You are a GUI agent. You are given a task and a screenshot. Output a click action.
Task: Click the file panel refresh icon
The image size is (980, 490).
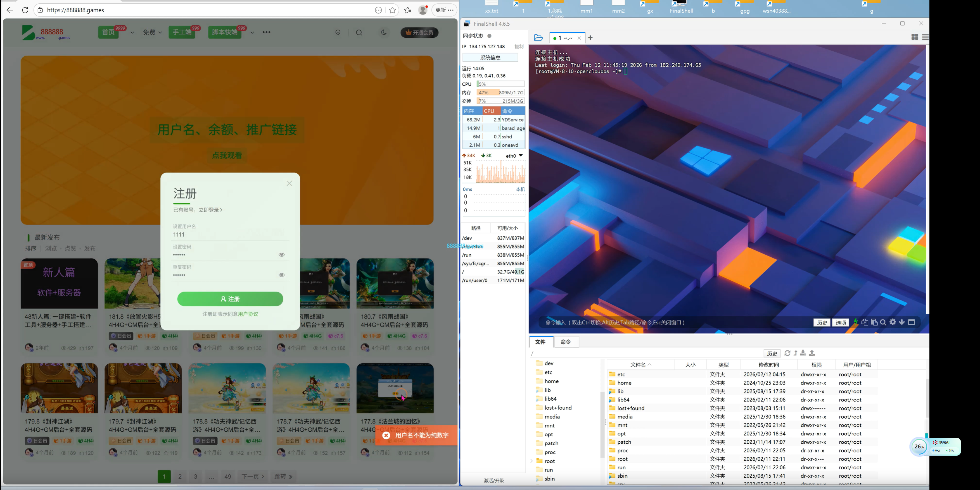click(x=787, y=353)
